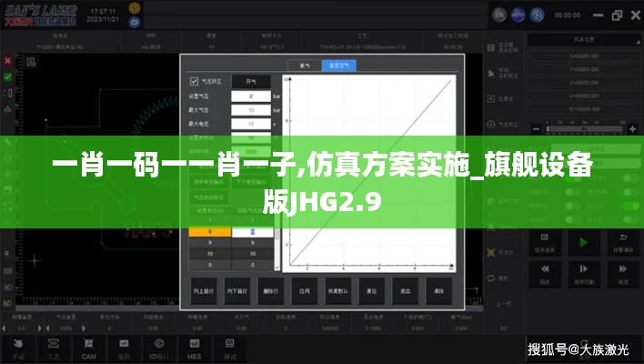
Task: Click the rewind 回退 button
Action: click(x=545, y=274)
